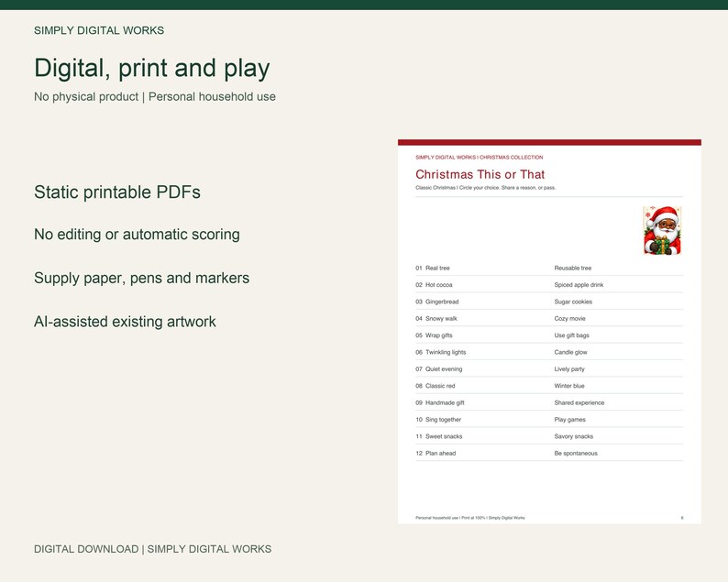Choose 'Candle glow' option

point(570,352)
